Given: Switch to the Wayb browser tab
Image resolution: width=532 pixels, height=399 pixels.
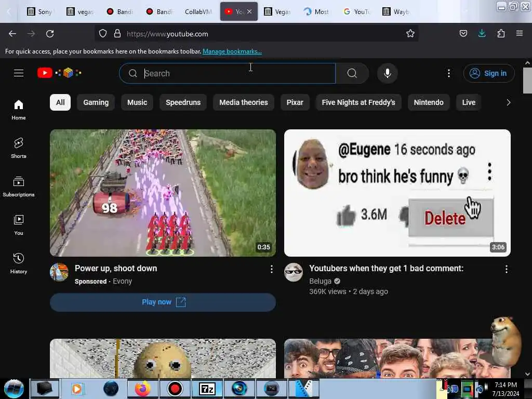Looking at the screenshot, I should pos(396,11).
